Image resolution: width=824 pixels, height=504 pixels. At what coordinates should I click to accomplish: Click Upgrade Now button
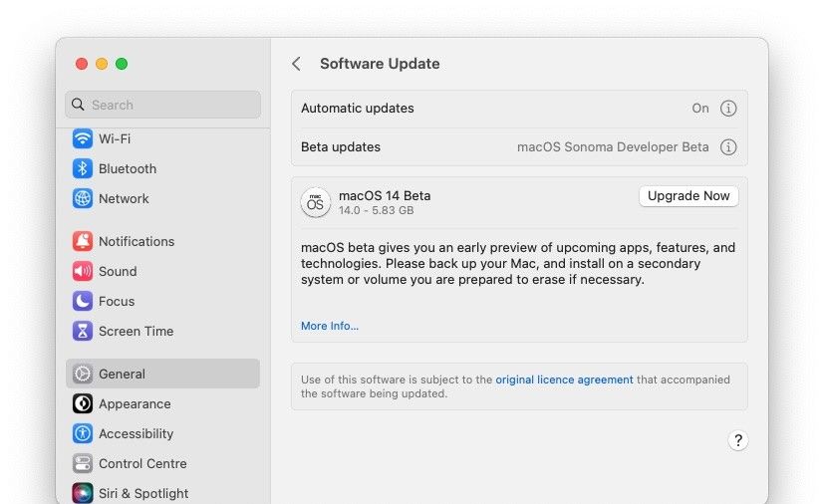[688, 196]
